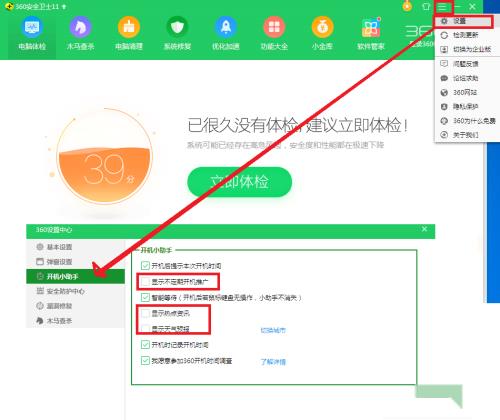The image size is (500, 420).
Task: Click the icon beside 360为什么免费
Action: (444, 121)
